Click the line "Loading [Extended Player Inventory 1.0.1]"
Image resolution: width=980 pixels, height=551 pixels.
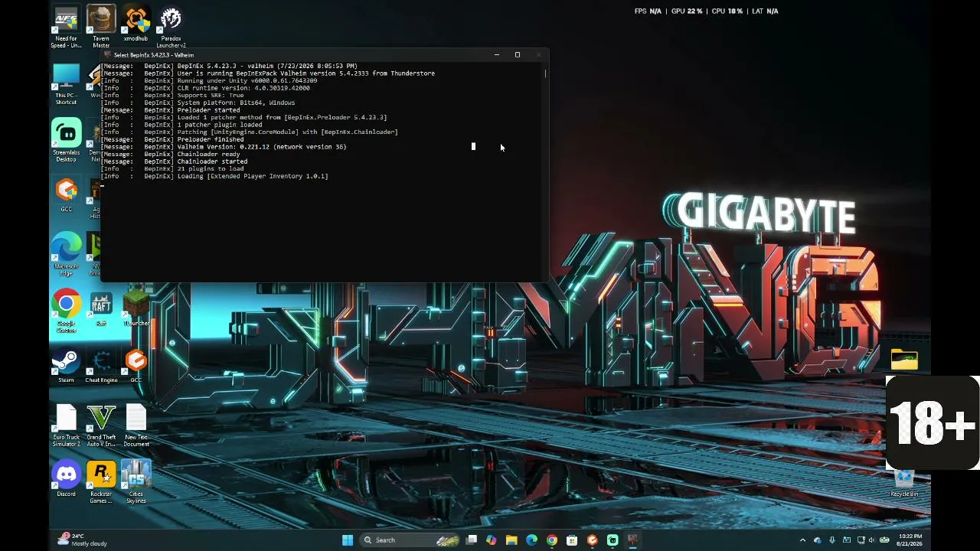(x=214, y=176)
